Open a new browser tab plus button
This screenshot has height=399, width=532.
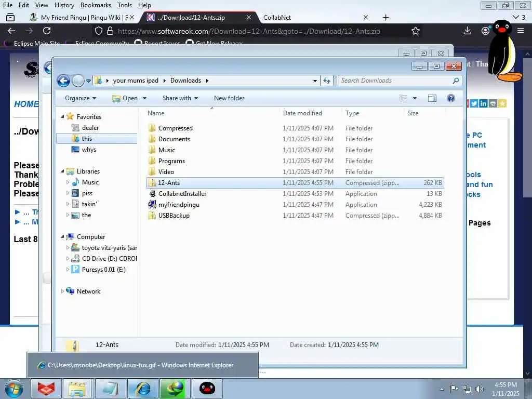tap(386, 17)
